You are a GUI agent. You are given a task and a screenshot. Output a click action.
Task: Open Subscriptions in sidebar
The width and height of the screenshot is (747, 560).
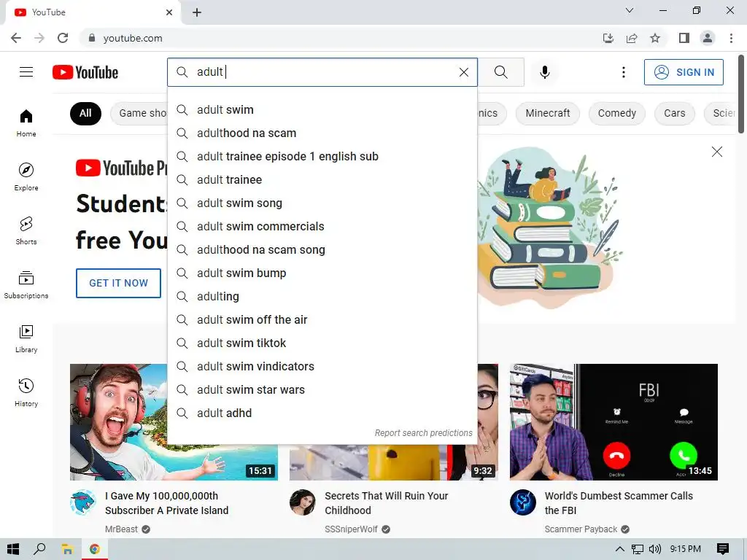point(26,285)
